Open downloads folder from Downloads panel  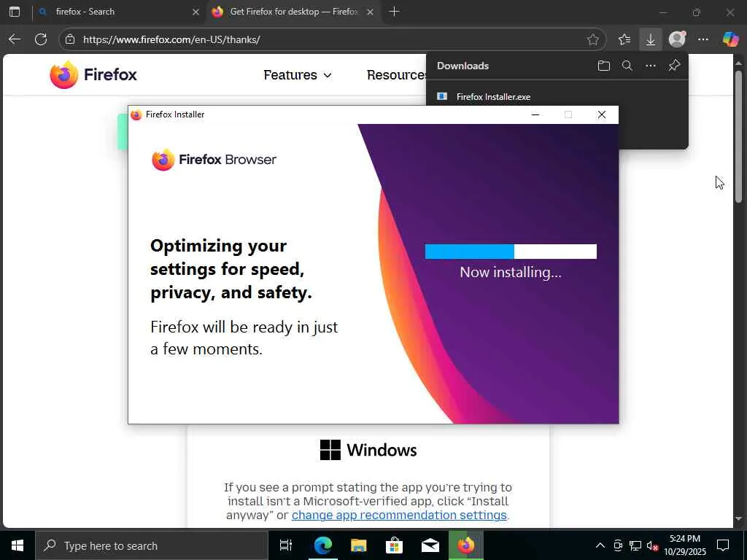(x=603, y=66)
